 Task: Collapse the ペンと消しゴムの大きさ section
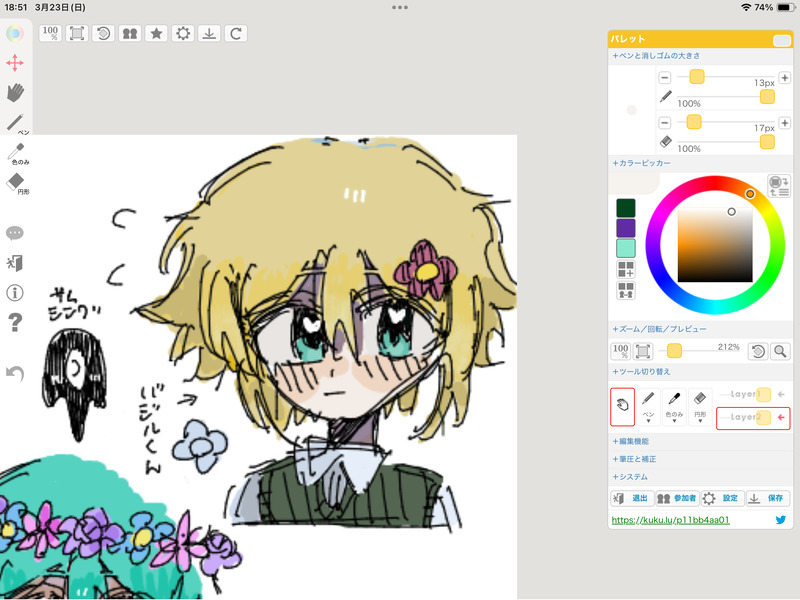(x=656, y=56)
